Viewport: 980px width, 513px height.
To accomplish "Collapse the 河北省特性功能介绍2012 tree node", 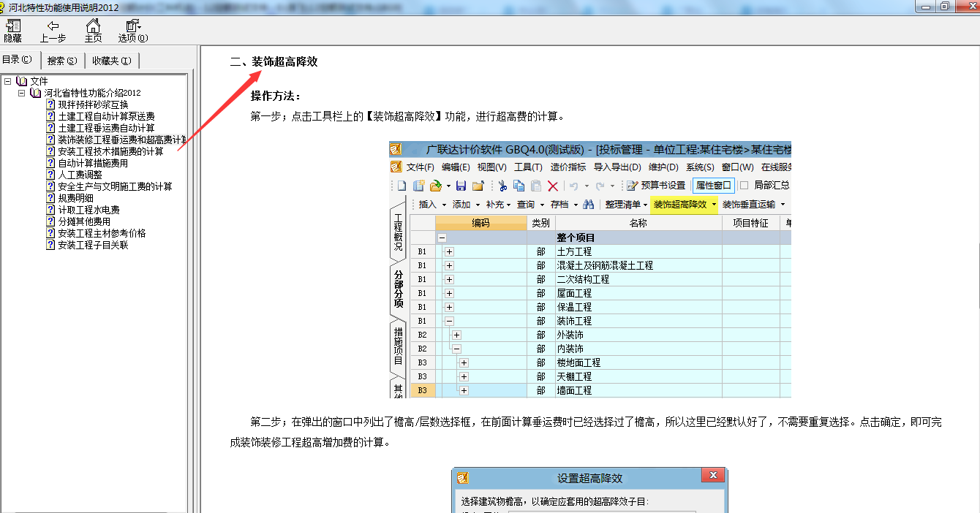I will [21, 93].
